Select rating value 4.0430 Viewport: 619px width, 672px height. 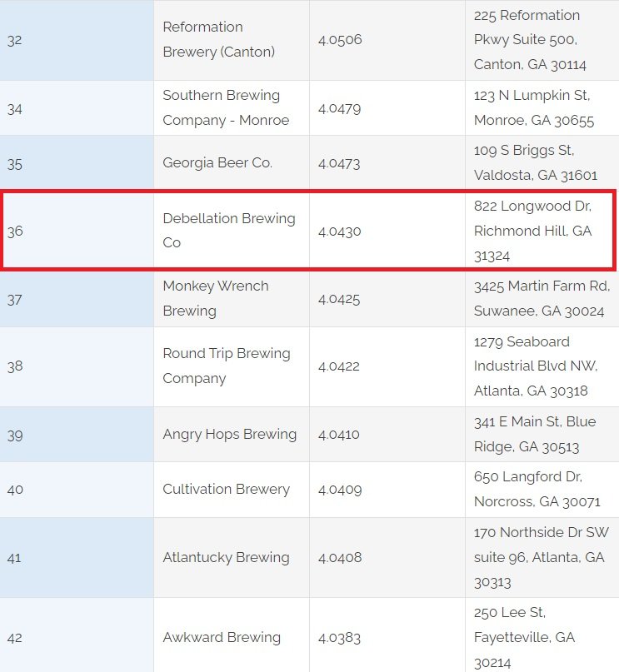pos(340,231)
